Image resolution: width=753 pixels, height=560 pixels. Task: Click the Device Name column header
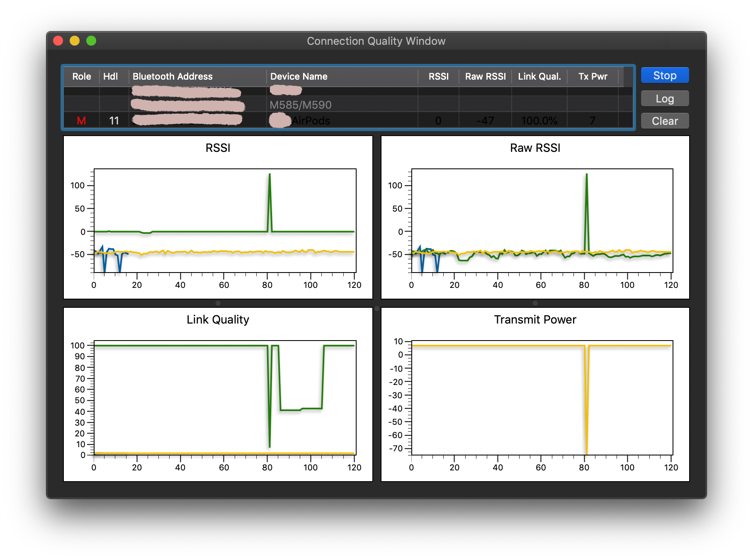point(299,77)
